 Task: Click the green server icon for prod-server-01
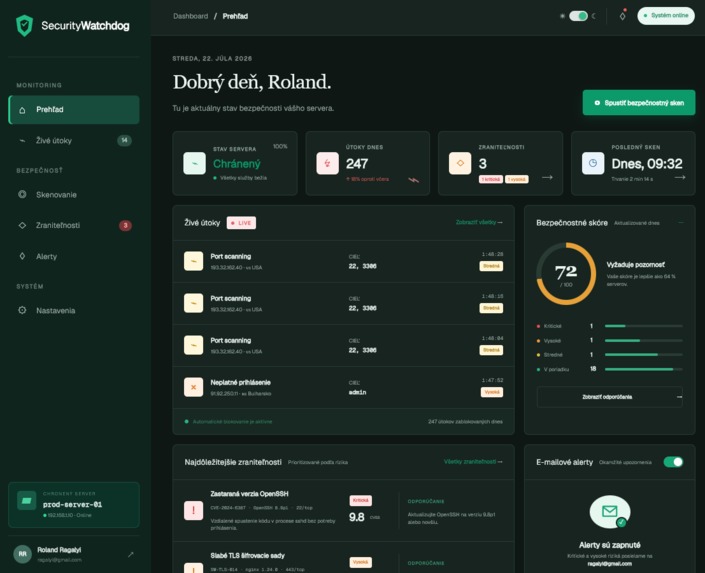tap(27, 501)
